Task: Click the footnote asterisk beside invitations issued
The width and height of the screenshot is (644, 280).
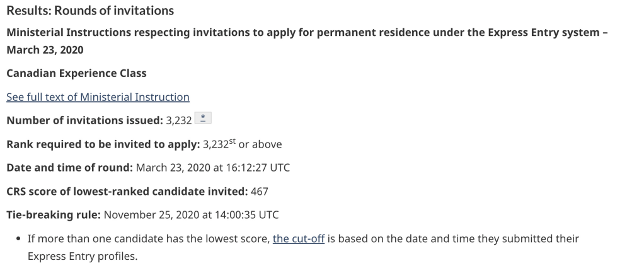Action: pyautogui.click(x=203, y=119)
